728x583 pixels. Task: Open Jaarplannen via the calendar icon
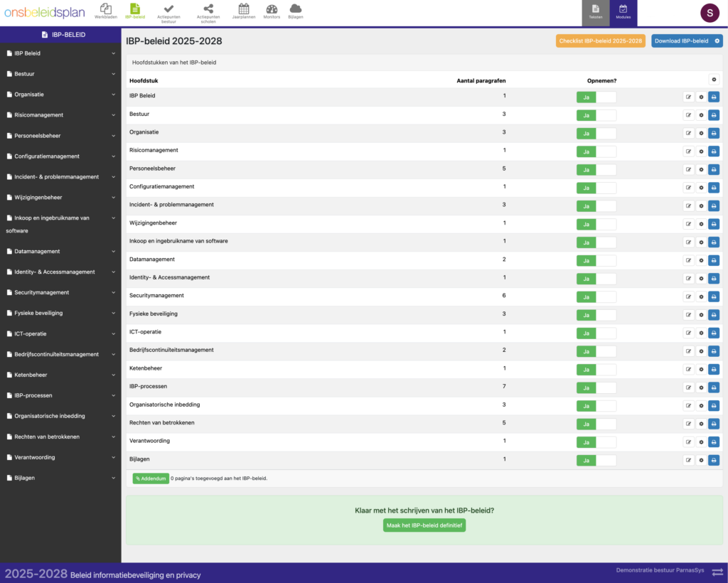click(x=244, y=10)
